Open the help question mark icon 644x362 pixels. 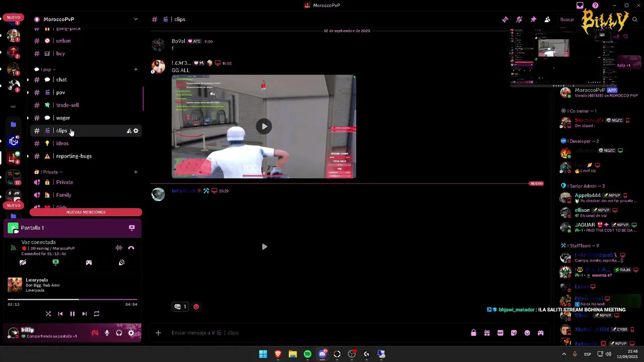point(596,6)
